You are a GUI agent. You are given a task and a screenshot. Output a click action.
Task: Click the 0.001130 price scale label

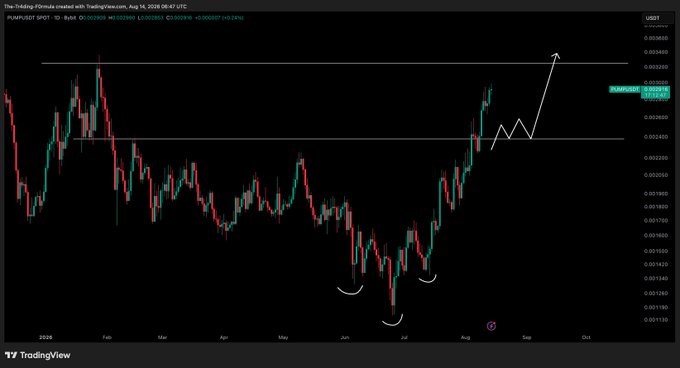pyautogui.click(x=656, y=320)
